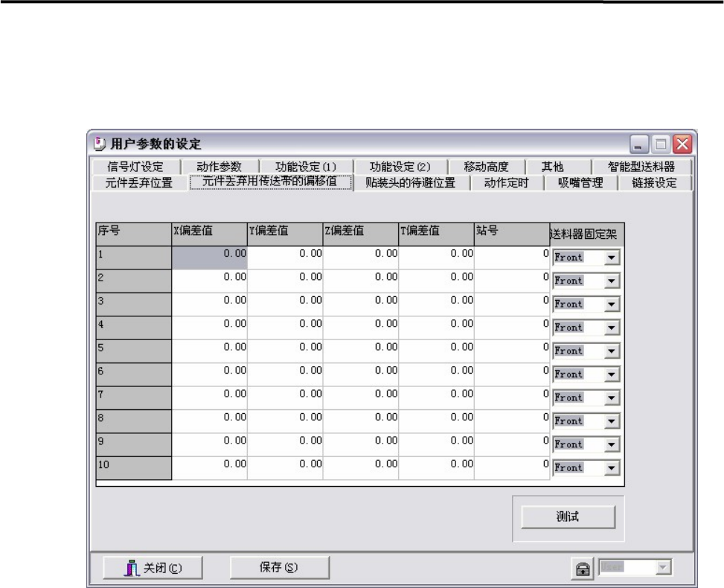Select row header number 1

[x=134, y=258]
